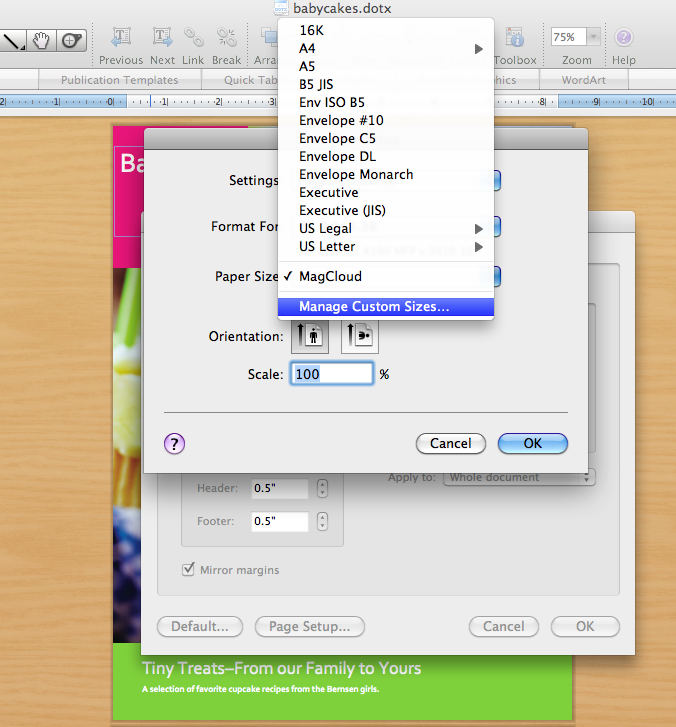Select landscape orientation icon

click(359, 336)
